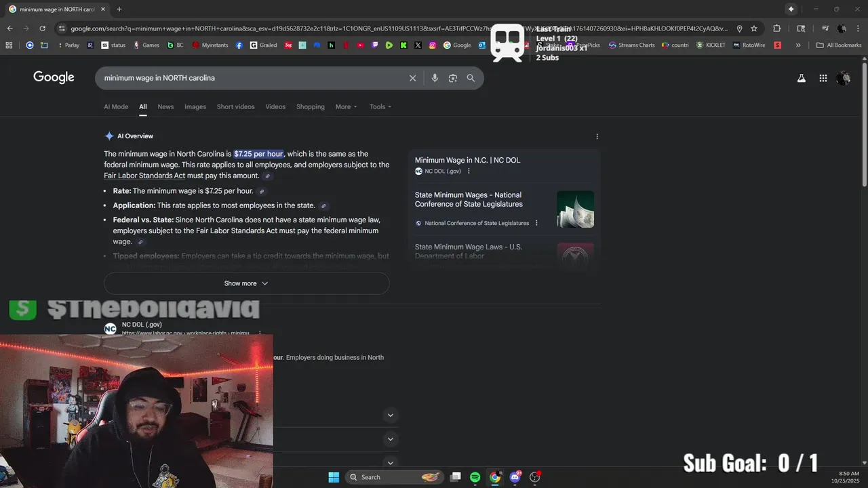Open the Windows Start menu
This screenshot has height=488, width=868.
[334, 477]
